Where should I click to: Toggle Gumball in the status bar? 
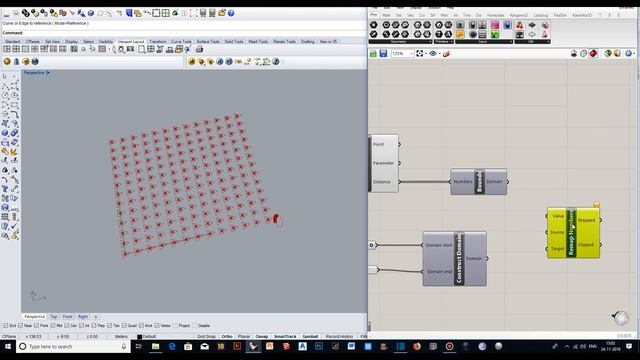tap(310, 337)
